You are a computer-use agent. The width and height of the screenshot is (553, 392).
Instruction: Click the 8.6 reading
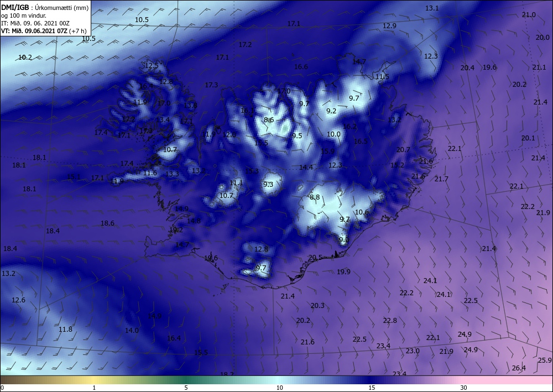pyautogui.click(x=269, y=120)
